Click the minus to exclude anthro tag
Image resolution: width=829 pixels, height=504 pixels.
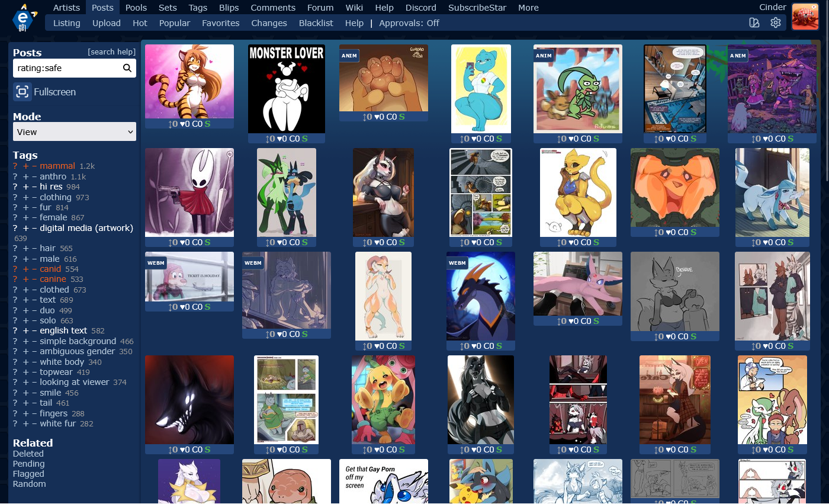click(x=34, y=176)
